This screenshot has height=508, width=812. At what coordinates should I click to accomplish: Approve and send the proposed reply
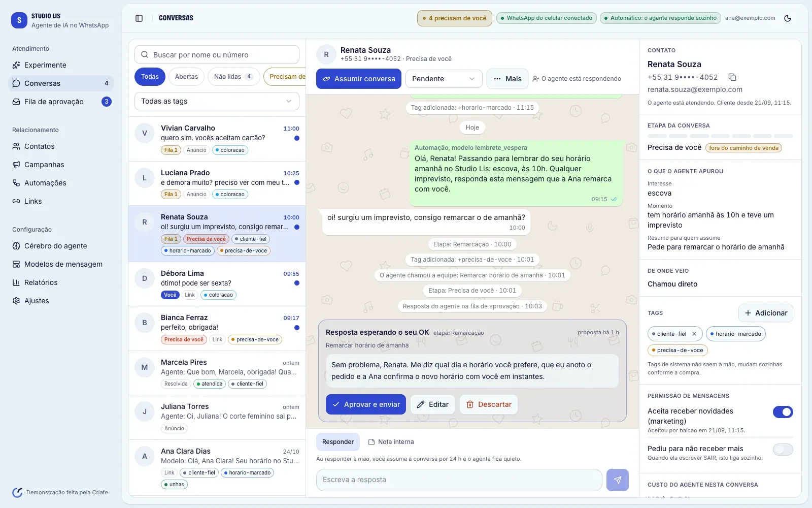tap(366, 404)
